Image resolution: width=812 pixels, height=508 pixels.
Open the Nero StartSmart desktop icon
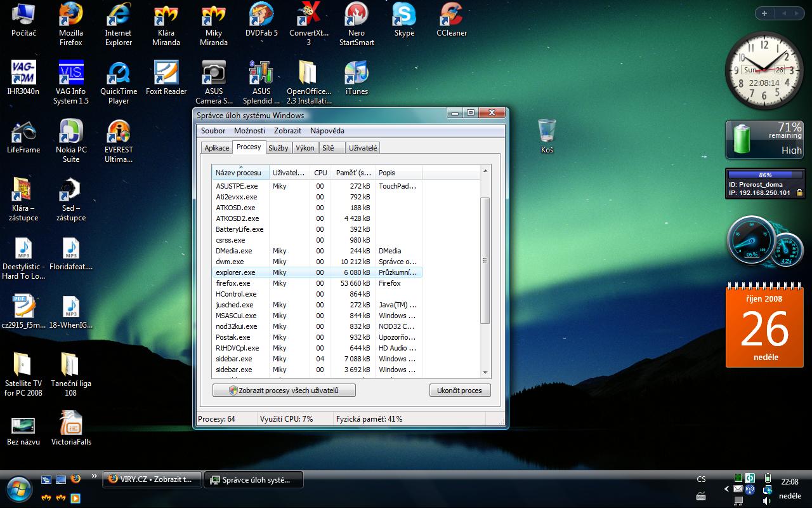(357, 16)
